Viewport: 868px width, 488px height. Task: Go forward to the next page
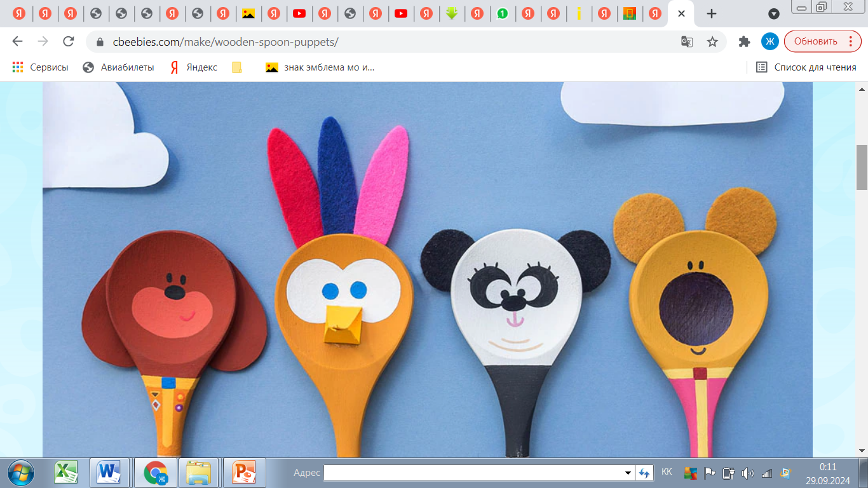tap(43, 41)
